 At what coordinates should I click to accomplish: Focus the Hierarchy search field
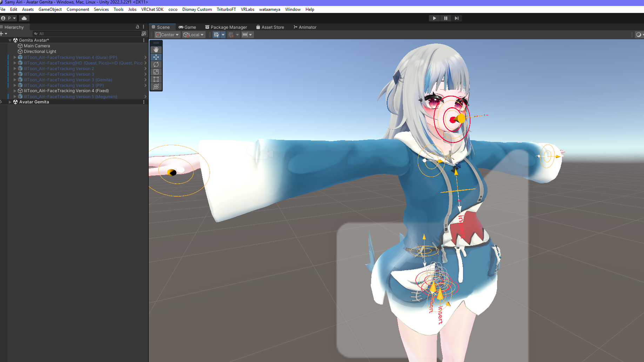pos(86,34)
